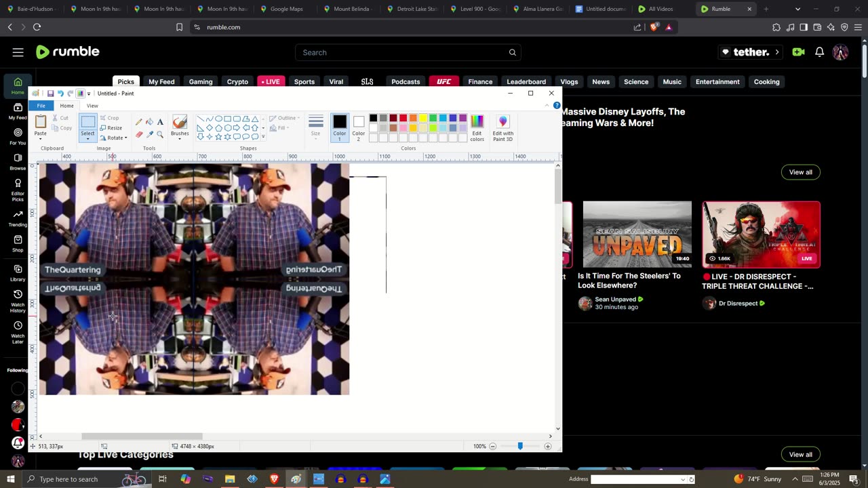
Task: Pick the red color swatch in the palette
Action: coord(403,119)
